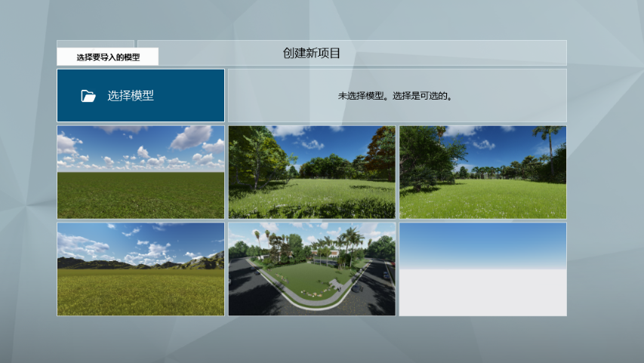Start project from top-left grass and clouds scene

click(x=140, y=172)
